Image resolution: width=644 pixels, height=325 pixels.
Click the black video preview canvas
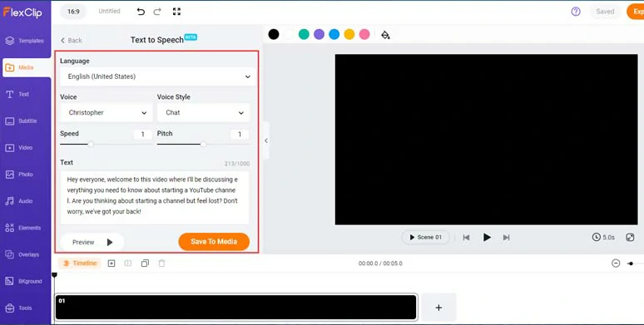click(x=486, y=140)
